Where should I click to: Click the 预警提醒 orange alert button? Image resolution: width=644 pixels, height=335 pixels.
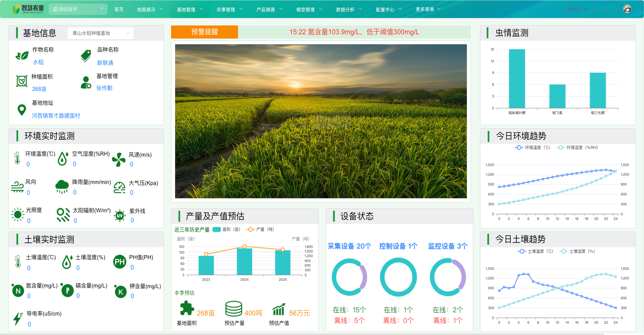pyautogui.click(x=204, y=32)
